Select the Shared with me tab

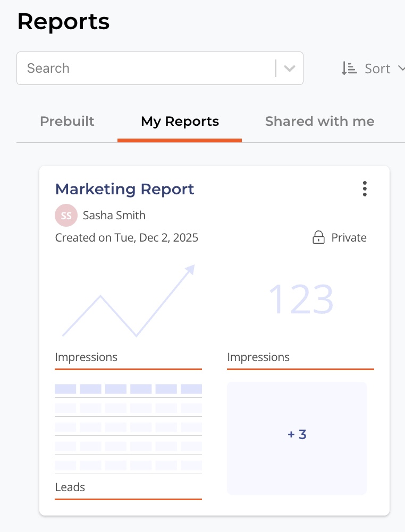coord(319,121)
